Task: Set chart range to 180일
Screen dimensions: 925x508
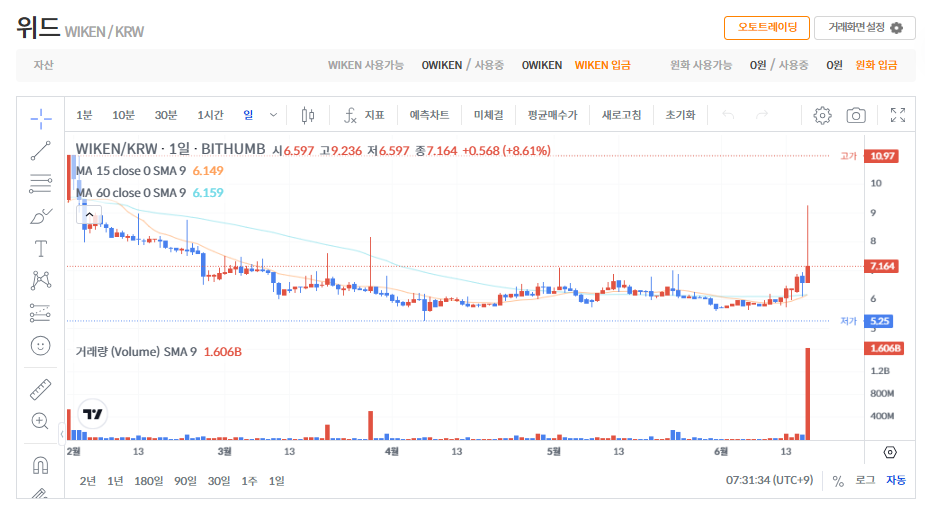Action: (149, 481)
